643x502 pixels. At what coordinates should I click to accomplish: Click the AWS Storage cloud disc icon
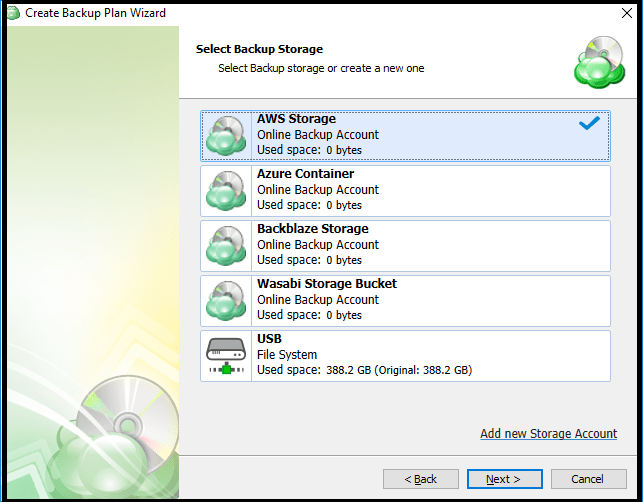pos(226,136)
